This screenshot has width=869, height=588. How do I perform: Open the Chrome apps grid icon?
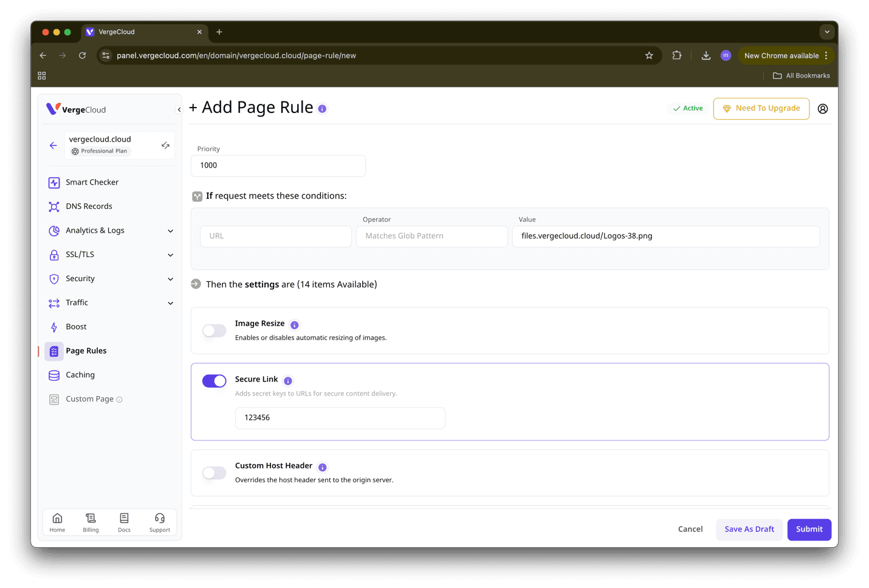click(x=42, y=76)
